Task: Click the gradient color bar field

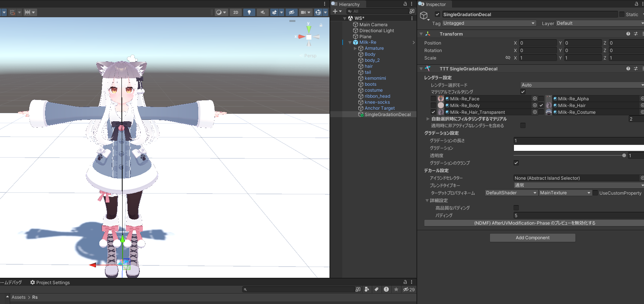Action: point(578,148)
